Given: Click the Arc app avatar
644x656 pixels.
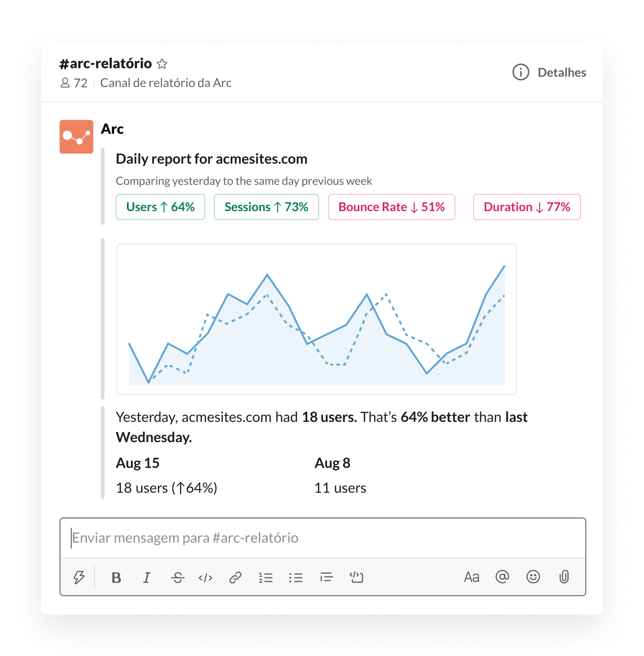Looking at the screenshot, I should [x=76, y=137].
